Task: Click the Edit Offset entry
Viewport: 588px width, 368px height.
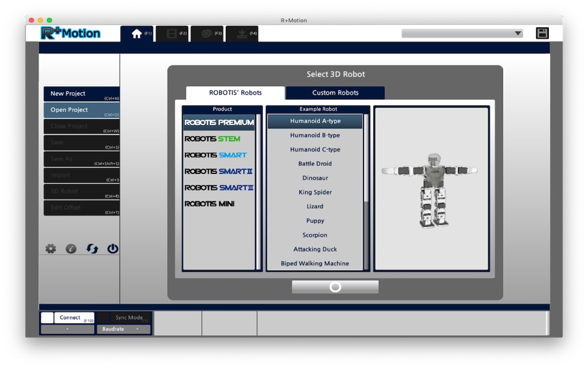Action: tap(82, 208)
